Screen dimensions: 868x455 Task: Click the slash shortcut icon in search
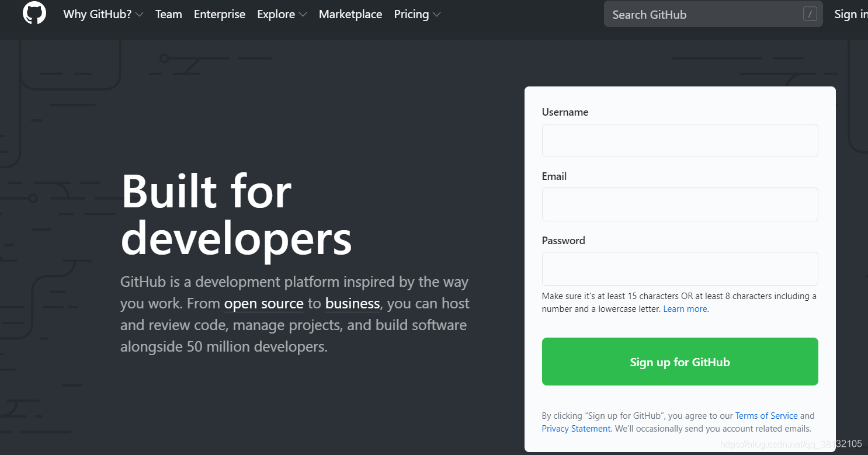[x=810, y=14]
